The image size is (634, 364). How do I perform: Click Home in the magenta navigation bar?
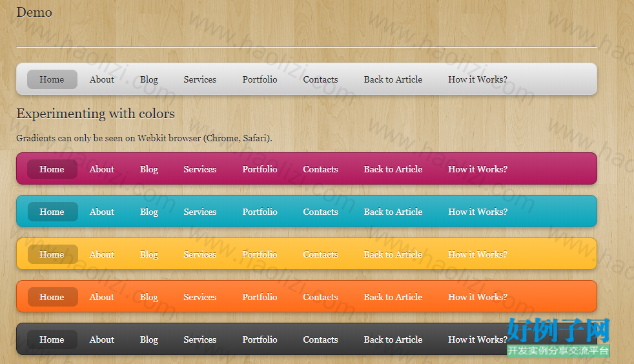click(x=52, y=169)
